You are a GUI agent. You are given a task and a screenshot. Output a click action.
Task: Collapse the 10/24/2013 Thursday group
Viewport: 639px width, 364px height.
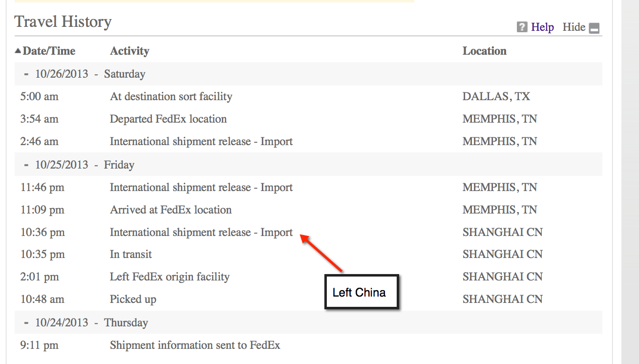pyautogui.click(x=26, y=323)
